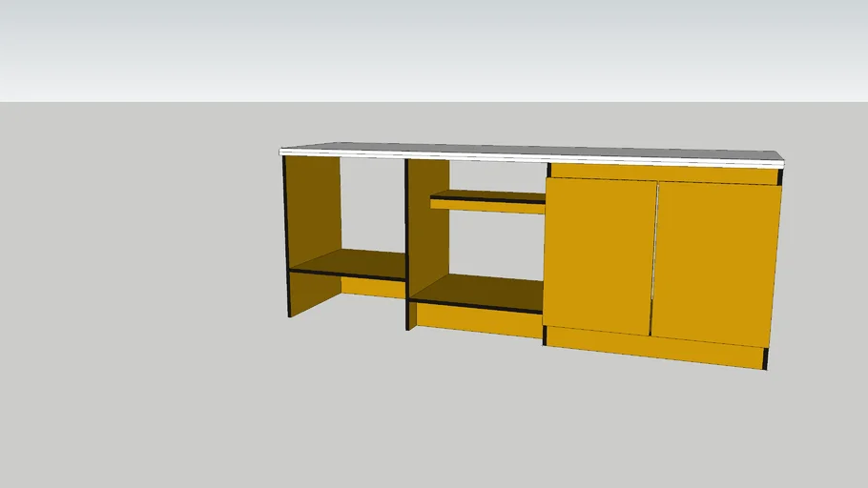This screenshot has width=868, height=488.
Task: Click the black front edge of middle divider
Action: (x=407, y=243)
